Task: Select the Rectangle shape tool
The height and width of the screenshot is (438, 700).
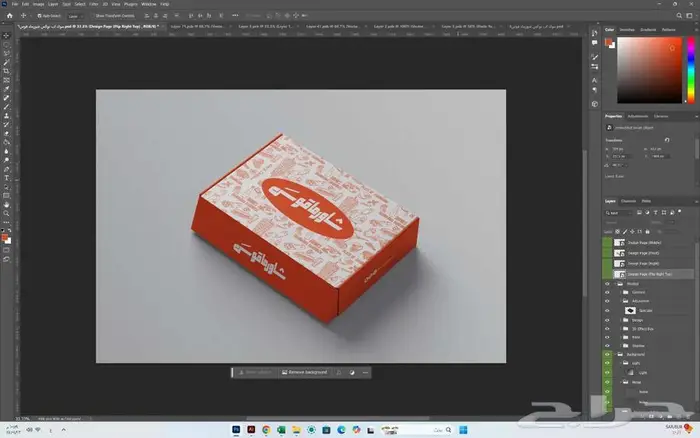Action: [x=6, y=196]
